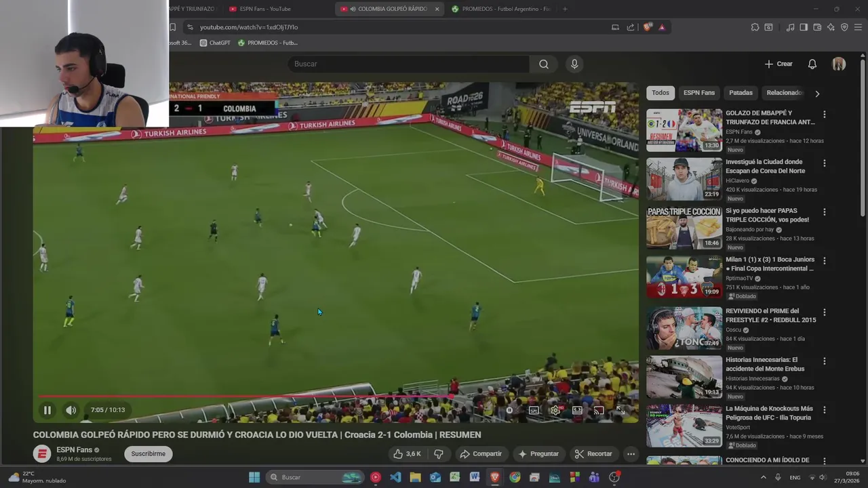Show more filter chips with the right arrow
The height and width of the screenshot is (488, 868).
[x=817, y=94]
